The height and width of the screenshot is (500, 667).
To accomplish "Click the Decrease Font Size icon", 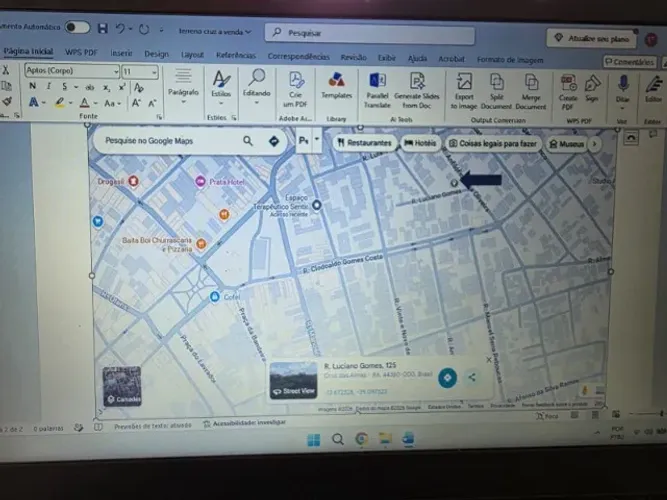I will (x=152, y=104).
